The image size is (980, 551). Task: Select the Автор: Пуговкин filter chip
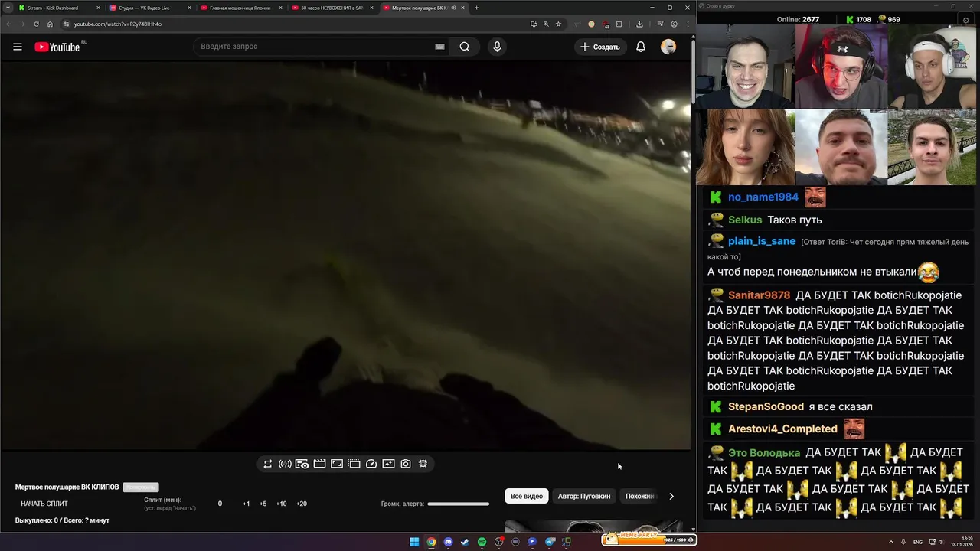[584, 496]
